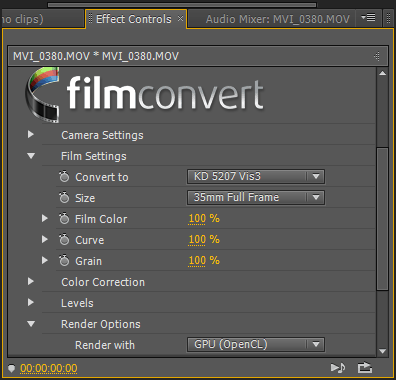The width and height of the screenshot is (396, 380).
Task: Toggle animation stopwatch for Convert to
Action: pyautogui.click(x=64, y=177)
